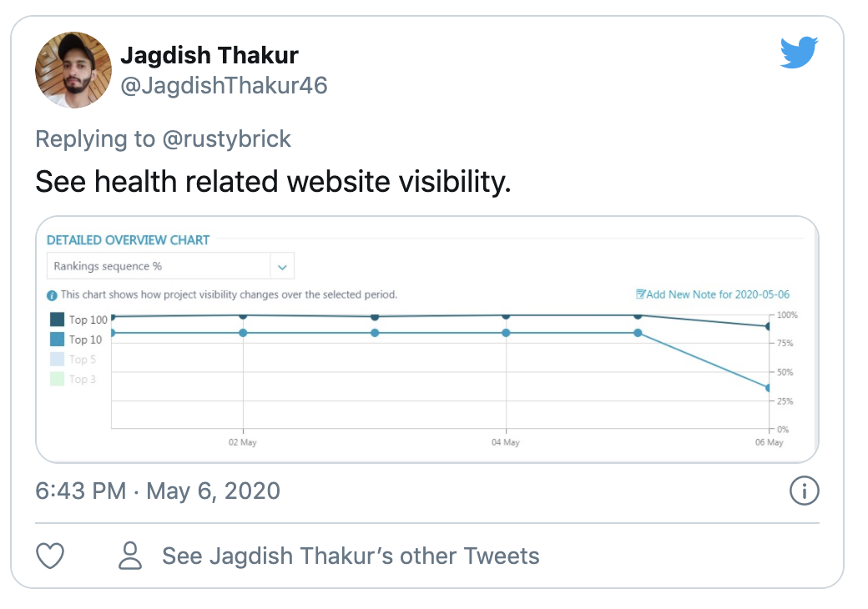Open Jagdish Thakur's profile photo

73,70
